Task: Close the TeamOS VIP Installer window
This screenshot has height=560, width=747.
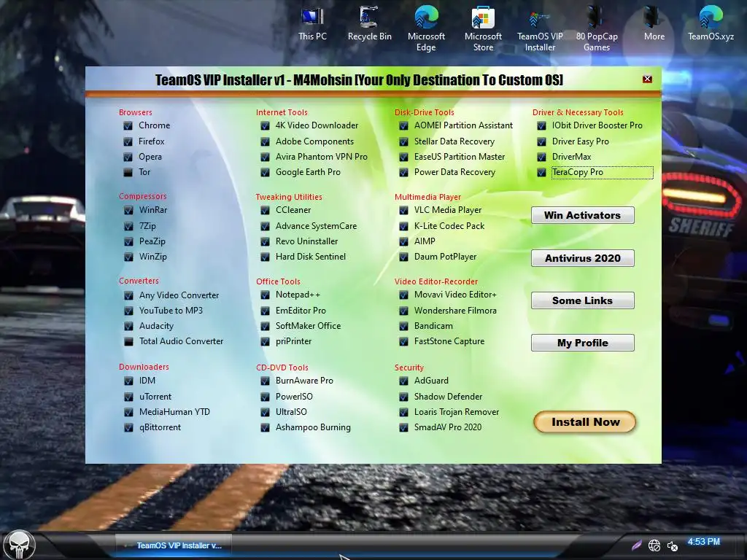Action: [x=647, y=79]
